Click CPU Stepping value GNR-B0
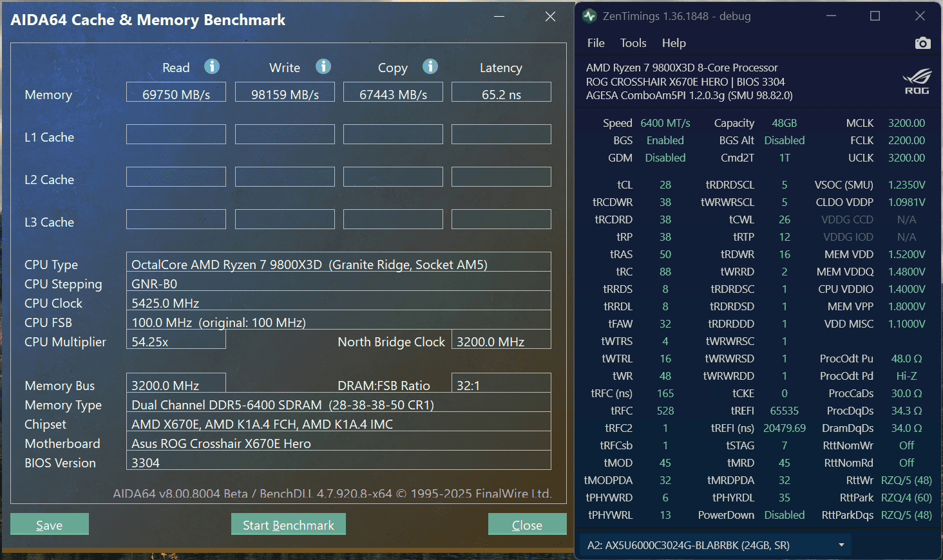The image size is (943, 560). click(x=339, y=281)
